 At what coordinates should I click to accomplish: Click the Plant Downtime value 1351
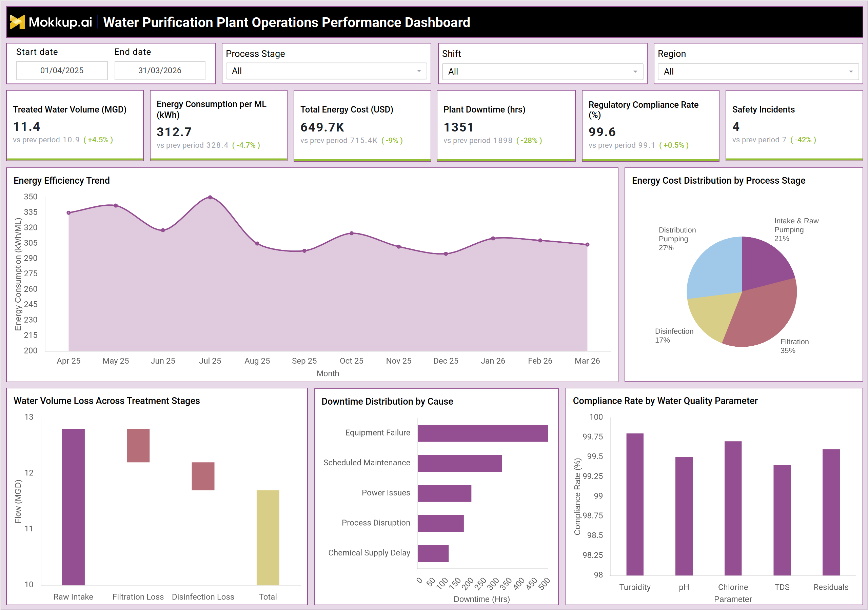pyautogui.click(x=458, y=127)
